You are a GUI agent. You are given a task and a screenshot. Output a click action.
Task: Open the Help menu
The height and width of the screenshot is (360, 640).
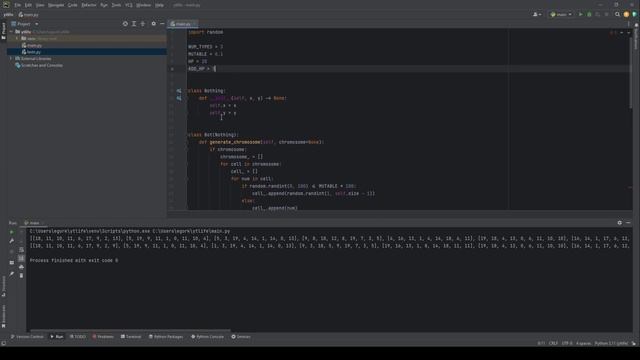point(160,5)
